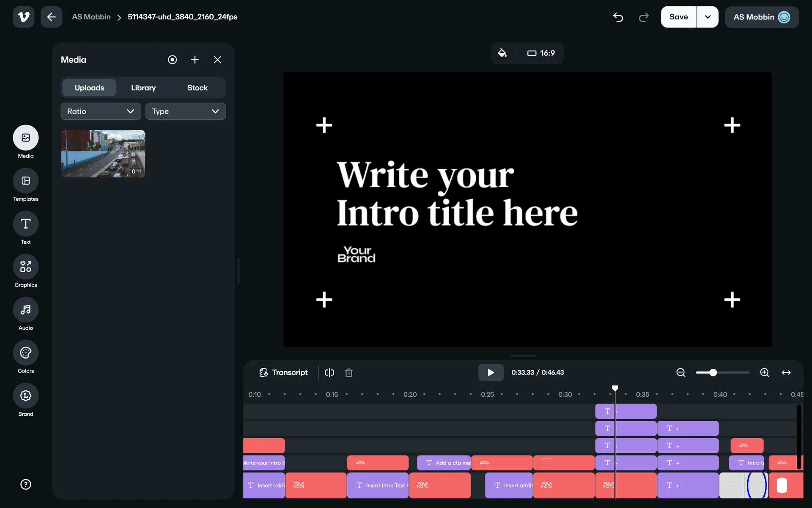
Task: Switch to the Stock tab
Action: (197, 88)
